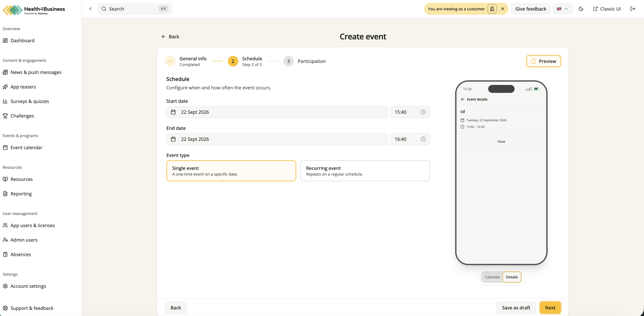Viewport: 644px width, 316px height.
Task: Select Single event type
Action: (x=231, y=171)
